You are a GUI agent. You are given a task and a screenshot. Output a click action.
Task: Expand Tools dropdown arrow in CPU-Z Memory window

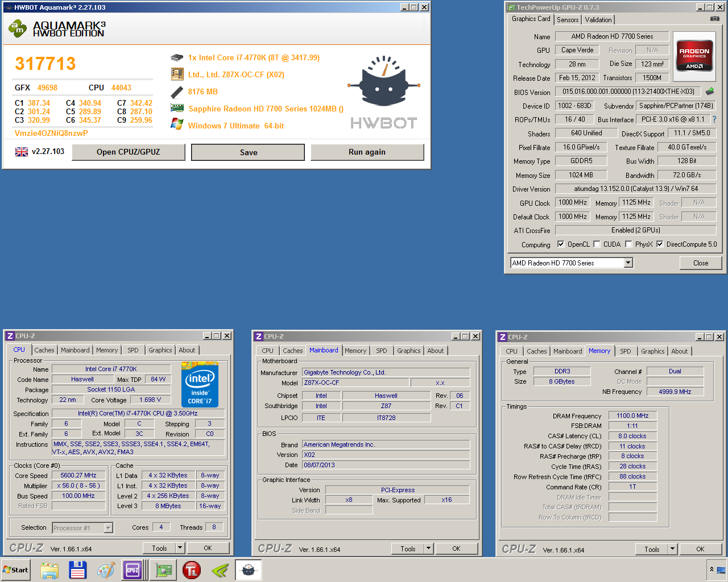point(672,549)
